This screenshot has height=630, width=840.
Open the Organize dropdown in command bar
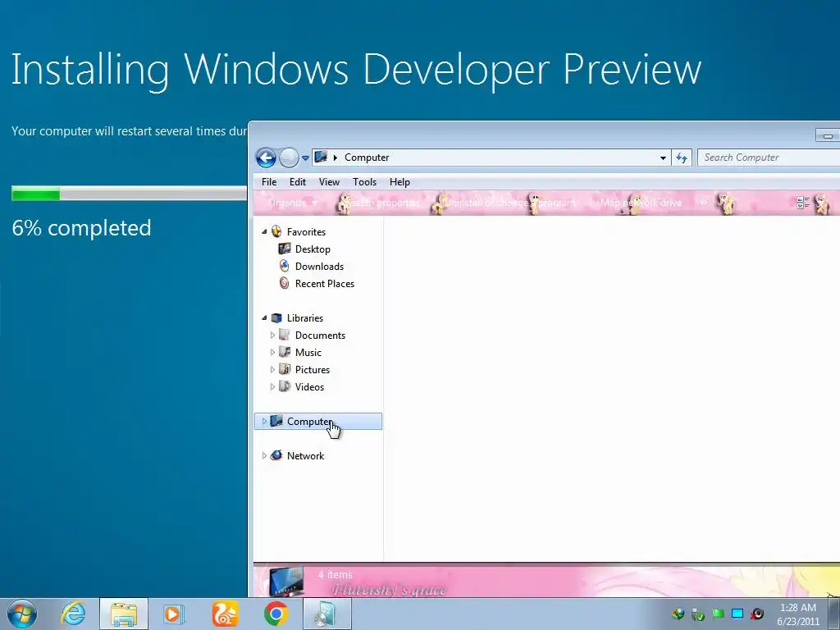[293, 203]
